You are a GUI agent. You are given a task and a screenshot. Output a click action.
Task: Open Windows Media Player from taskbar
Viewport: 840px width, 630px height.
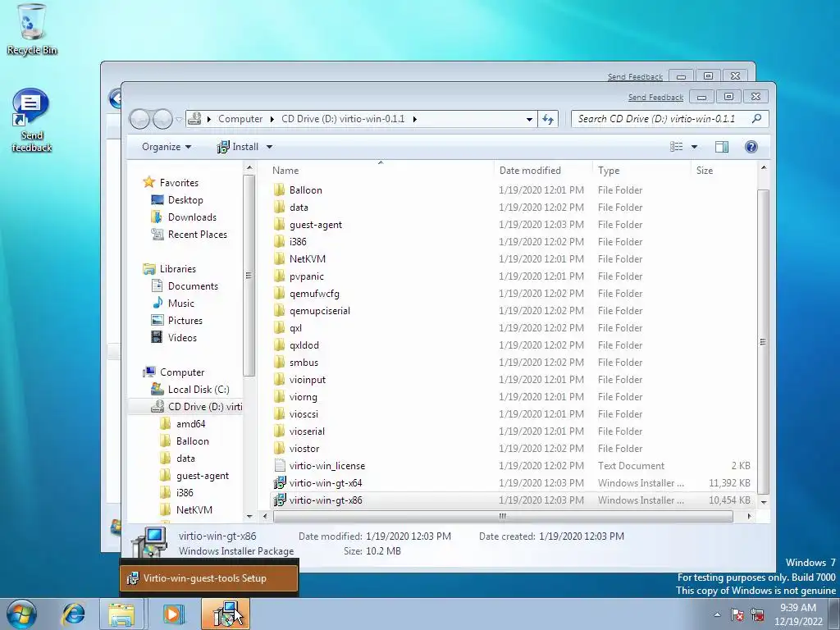(172, 614)
